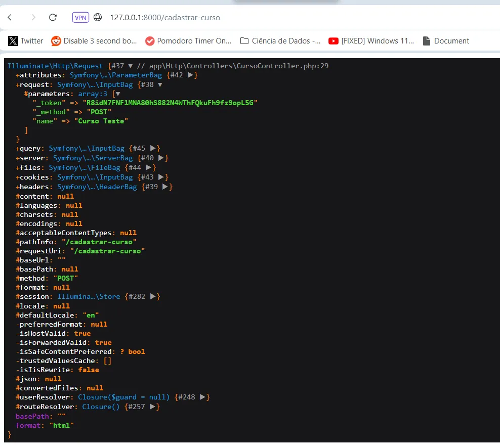500x448 pixels.
Task: Open the Document bookmark
Action: tap(446, 41)
